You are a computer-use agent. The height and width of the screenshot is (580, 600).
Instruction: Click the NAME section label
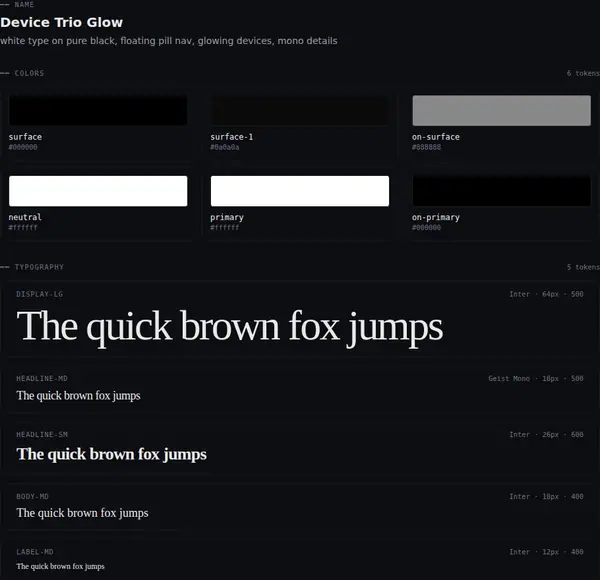coord(24,5)
